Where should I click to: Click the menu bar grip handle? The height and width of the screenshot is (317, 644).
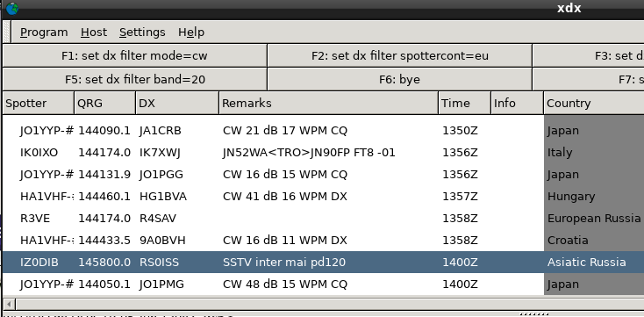6,32
